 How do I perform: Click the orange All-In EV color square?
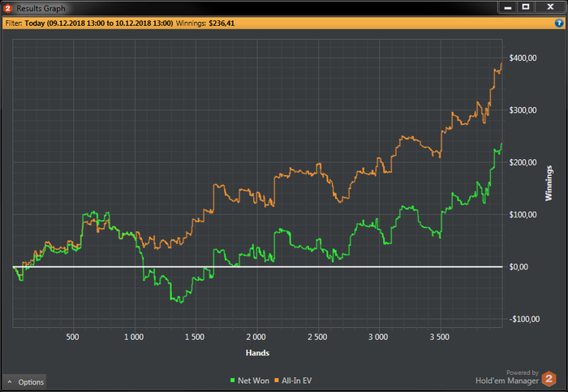[277, 381]
